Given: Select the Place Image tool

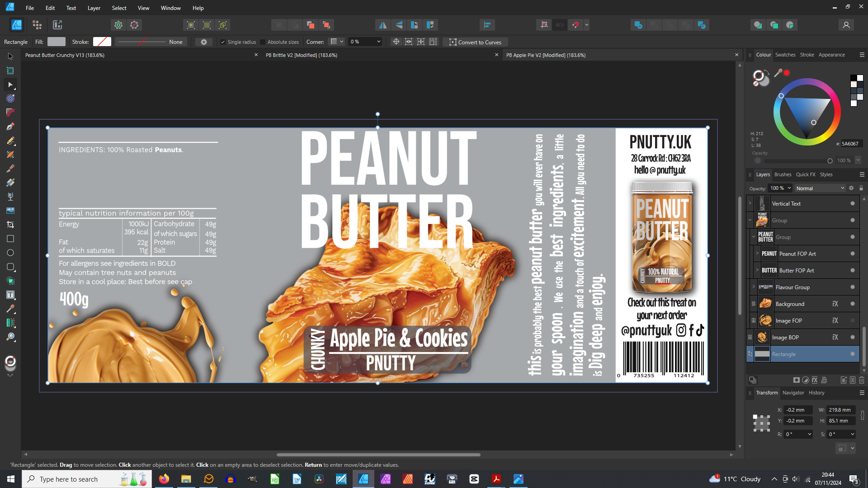Looking at the screenshot, I should click(10, 211).
